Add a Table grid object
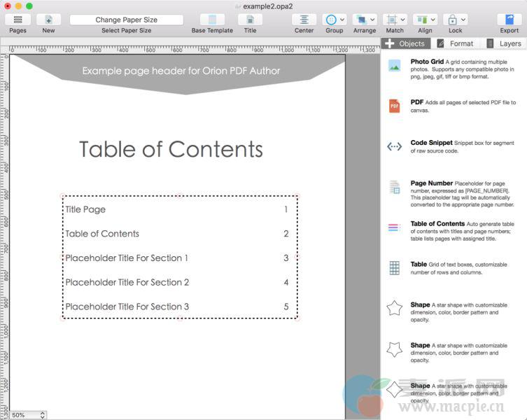This screenshot has width=527, height=420. coord(395,268)
